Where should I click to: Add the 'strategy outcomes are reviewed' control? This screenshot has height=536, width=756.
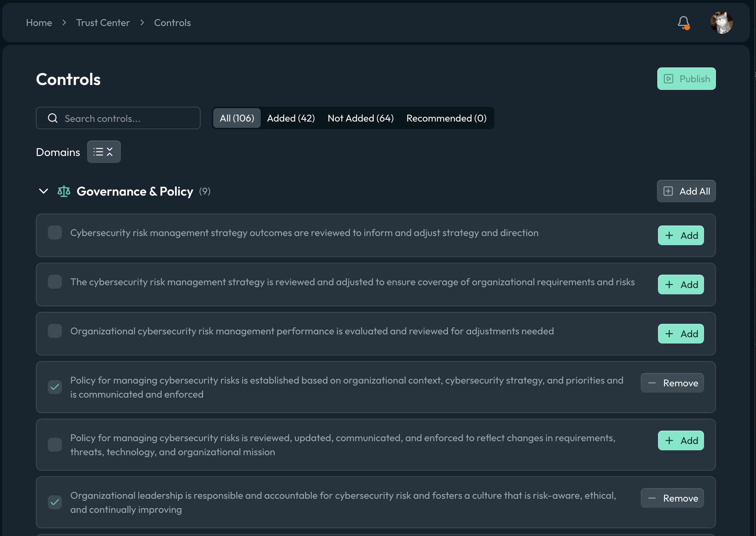681,235
